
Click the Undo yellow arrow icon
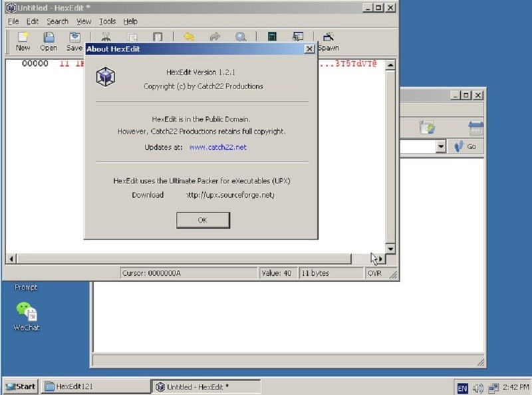(189, 37)
